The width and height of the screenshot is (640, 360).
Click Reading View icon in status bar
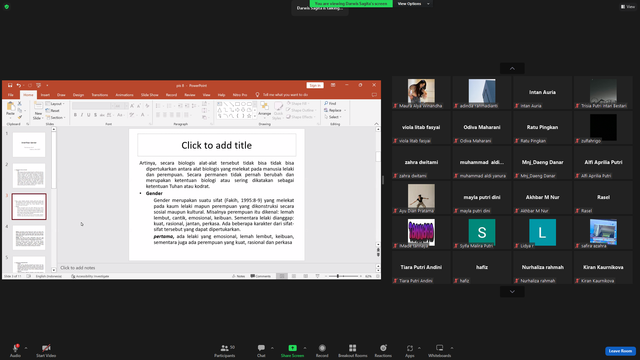[x=305, y=276]
